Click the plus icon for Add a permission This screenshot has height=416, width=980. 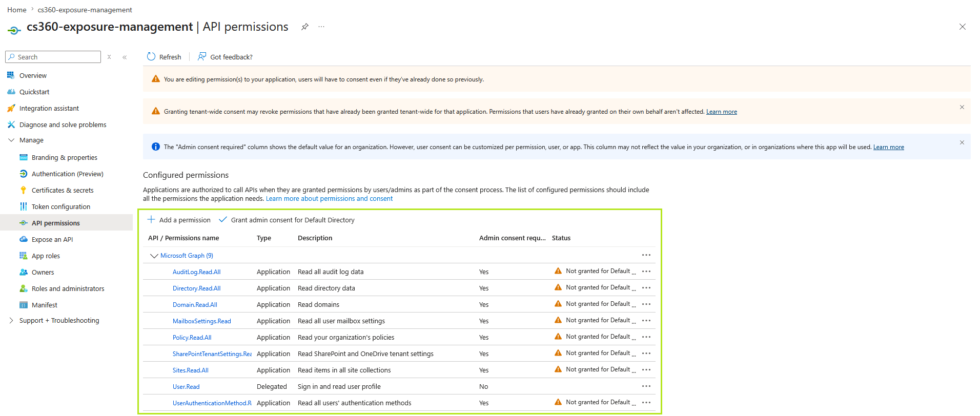click(x=151, y=219)
